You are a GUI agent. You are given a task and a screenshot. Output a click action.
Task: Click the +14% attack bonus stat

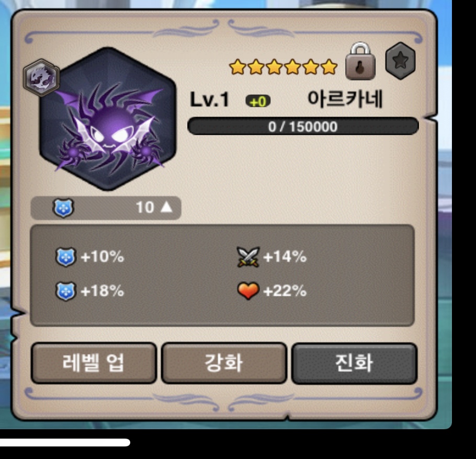tap(285, 257)
